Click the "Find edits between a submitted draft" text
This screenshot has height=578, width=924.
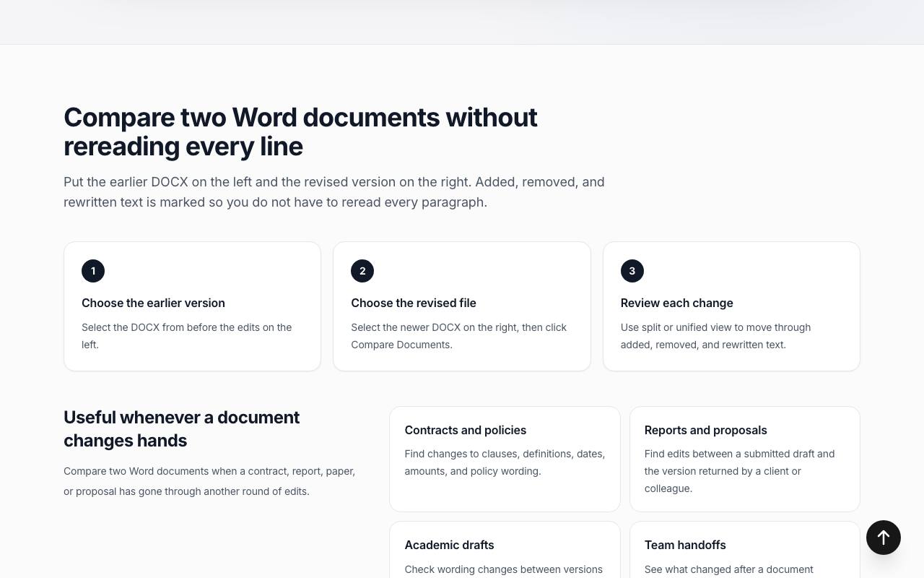pos(739,471)
